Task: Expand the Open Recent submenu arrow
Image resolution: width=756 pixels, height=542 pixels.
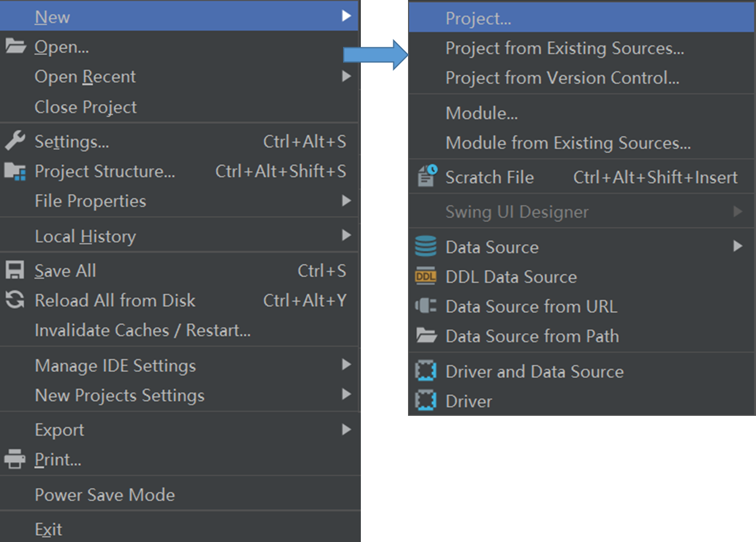Action: tap(346, 77)
